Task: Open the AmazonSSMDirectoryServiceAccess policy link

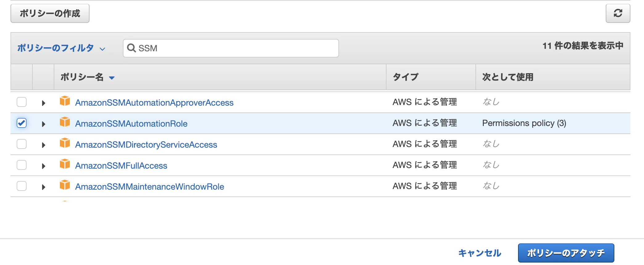Action: pos(146,145)
